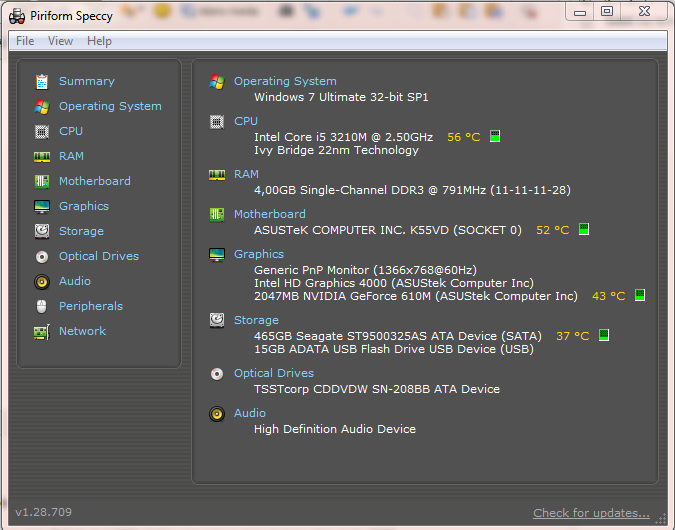The height and width of the screenshot is (530, 675).
Task: Open the Help menu
Action: [99, 41]
